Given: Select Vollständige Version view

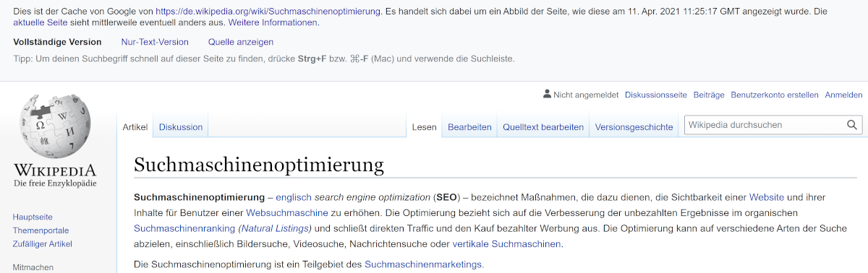Looking at the screenshot, I should [57, 42].
